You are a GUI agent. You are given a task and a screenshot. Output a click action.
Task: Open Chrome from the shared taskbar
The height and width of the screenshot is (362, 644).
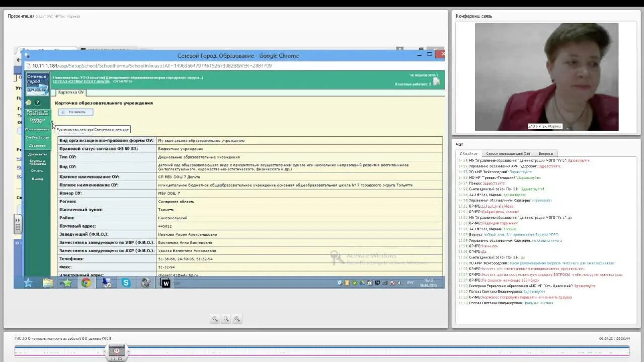pos(86,283)
